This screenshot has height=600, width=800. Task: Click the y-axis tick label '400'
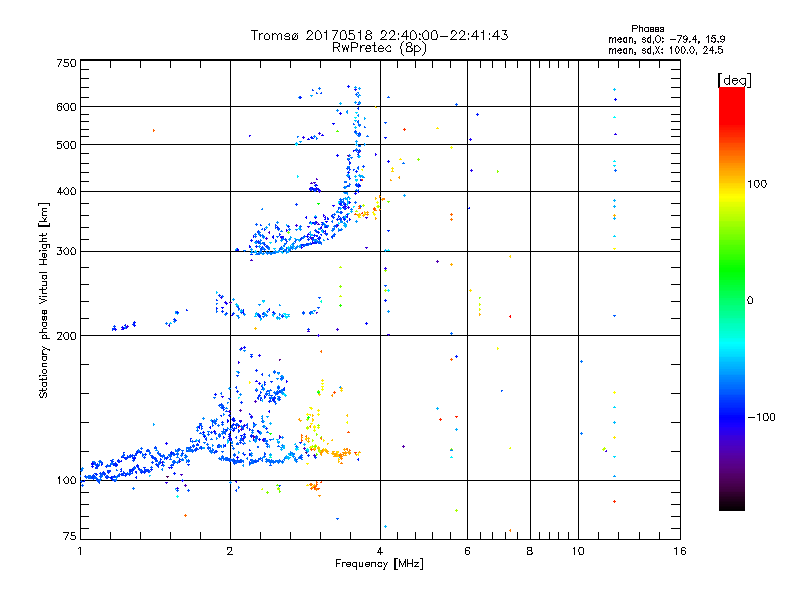pyautogui.click(x=66, y=192)
